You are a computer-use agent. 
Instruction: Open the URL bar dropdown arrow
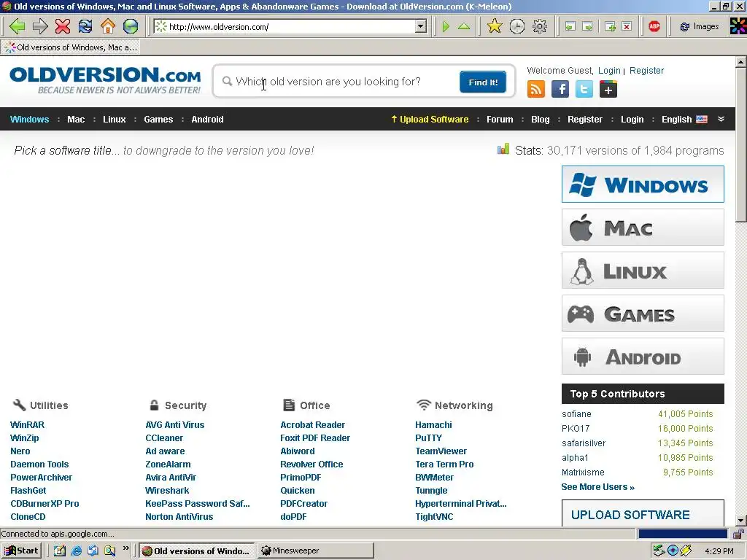[421, 27]
